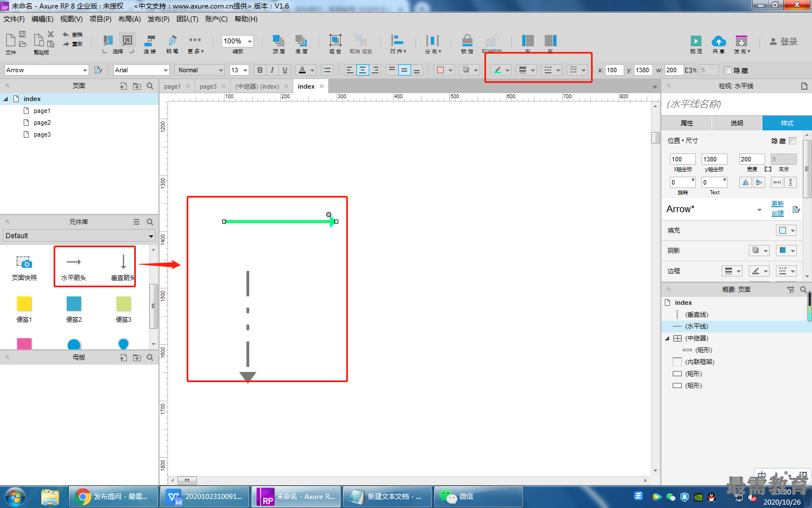Open the Arrow widget style dropdown

click(x=85, y=70)
